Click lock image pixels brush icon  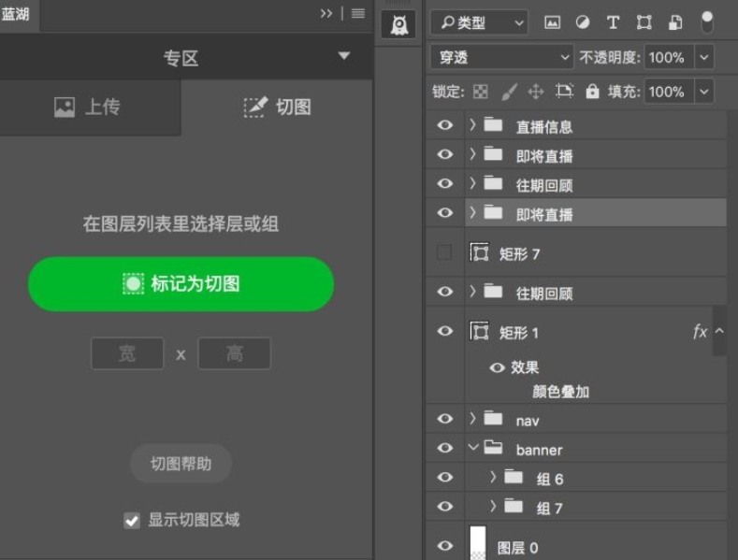509,92
